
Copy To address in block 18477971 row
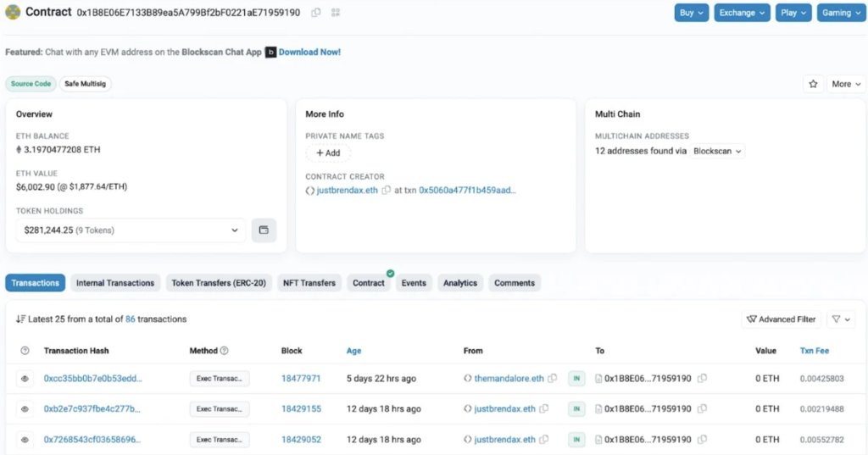[702, 379]
